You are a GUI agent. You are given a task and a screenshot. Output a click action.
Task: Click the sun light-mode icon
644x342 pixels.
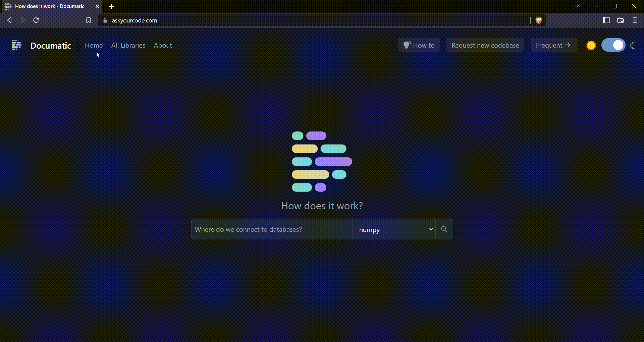[591, 45]
